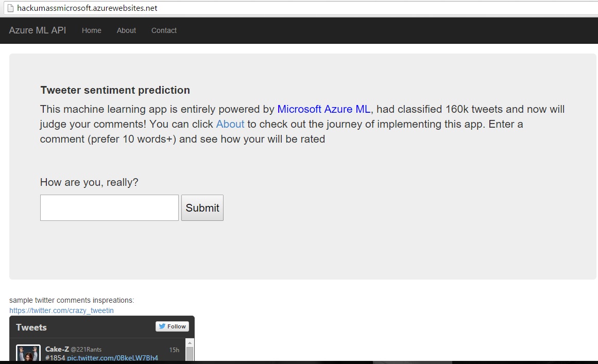This screenshot has height=364, width=598.
Task: Open pic.twitter.com/0BkeLW7Bh4 link
Action: (x=112, y=358)
